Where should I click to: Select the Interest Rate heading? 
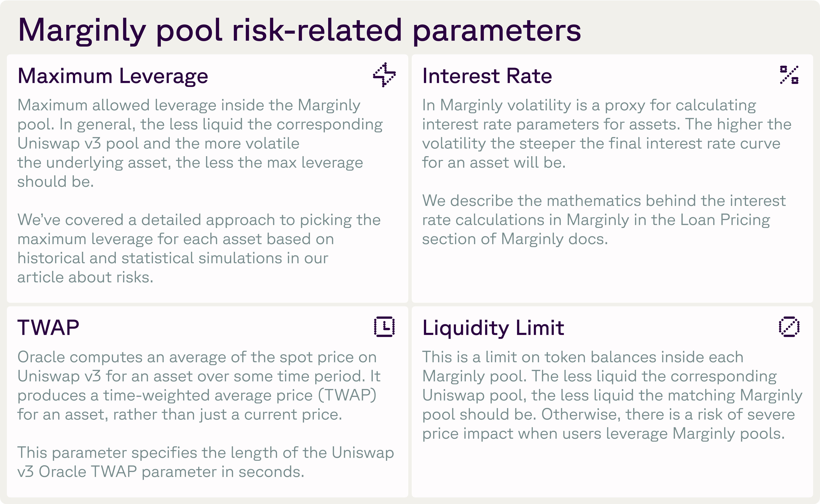pos(487,76)
